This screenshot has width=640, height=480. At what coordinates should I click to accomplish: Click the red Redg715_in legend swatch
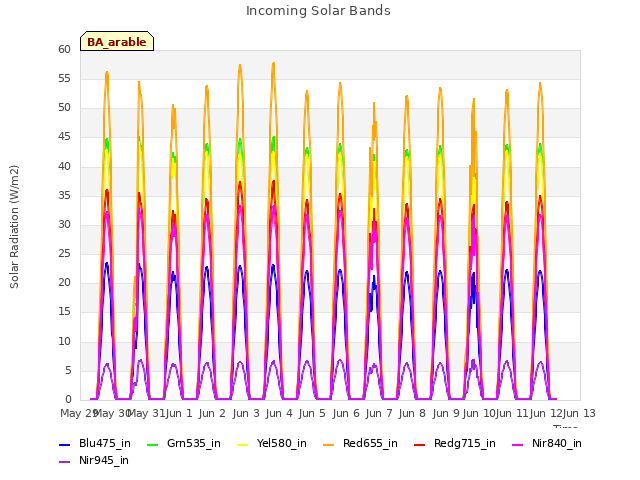pyautogui.click(x=420, y=444)
